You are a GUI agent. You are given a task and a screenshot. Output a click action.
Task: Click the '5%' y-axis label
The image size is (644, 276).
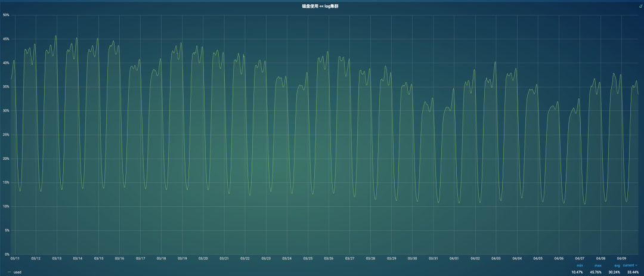click(x=7, y=231)
